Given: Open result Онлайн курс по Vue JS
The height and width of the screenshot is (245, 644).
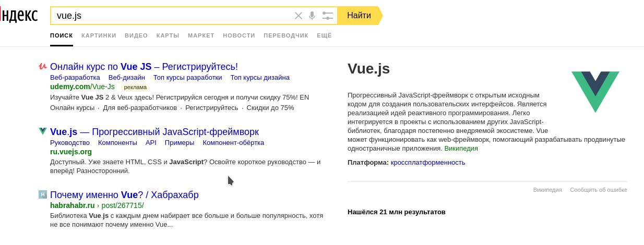Looking at the screenshot, I should click(144, 67).
